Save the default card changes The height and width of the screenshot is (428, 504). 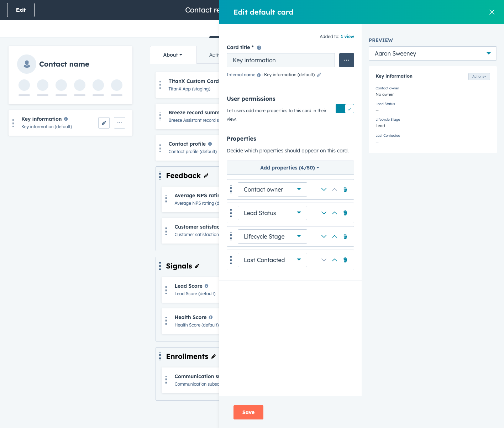(x=248, y=412)
